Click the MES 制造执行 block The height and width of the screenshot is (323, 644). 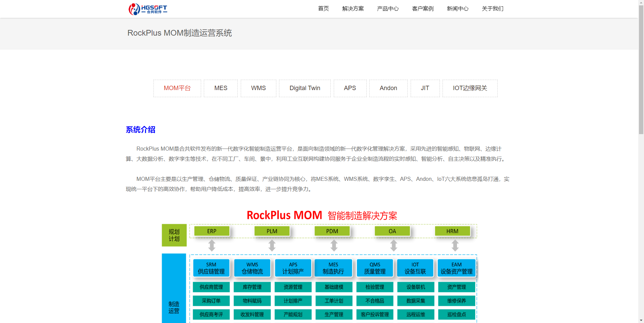point(333,268)
